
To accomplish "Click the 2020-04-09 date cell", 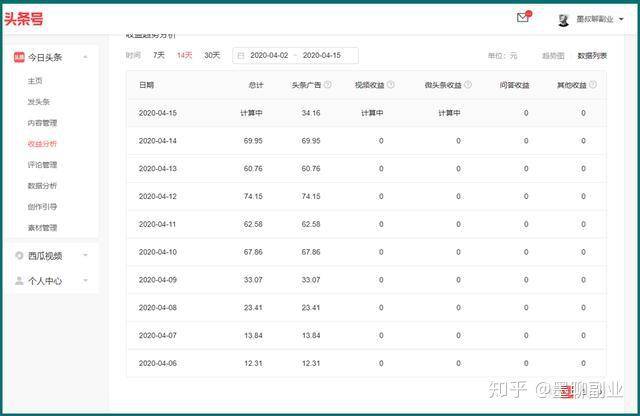I will tap(158, 280).
